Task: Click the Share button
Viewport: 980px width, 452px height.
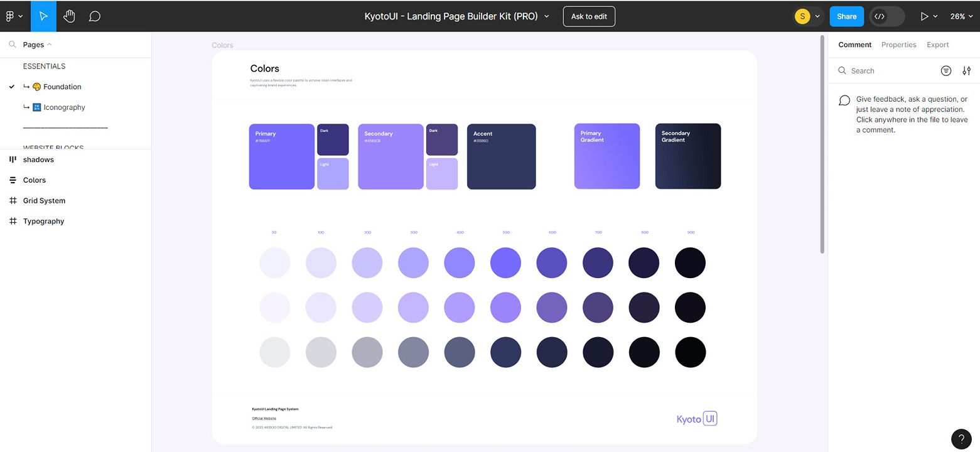Action: click(846, 16)
